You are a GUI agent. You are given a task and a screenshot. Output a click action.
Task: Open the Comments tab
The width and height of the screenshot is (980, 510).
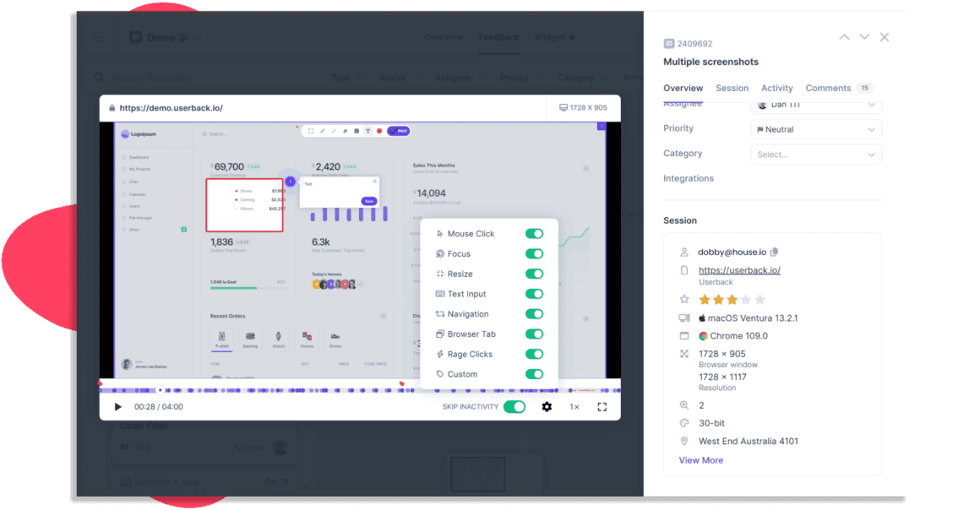(828, 88)
